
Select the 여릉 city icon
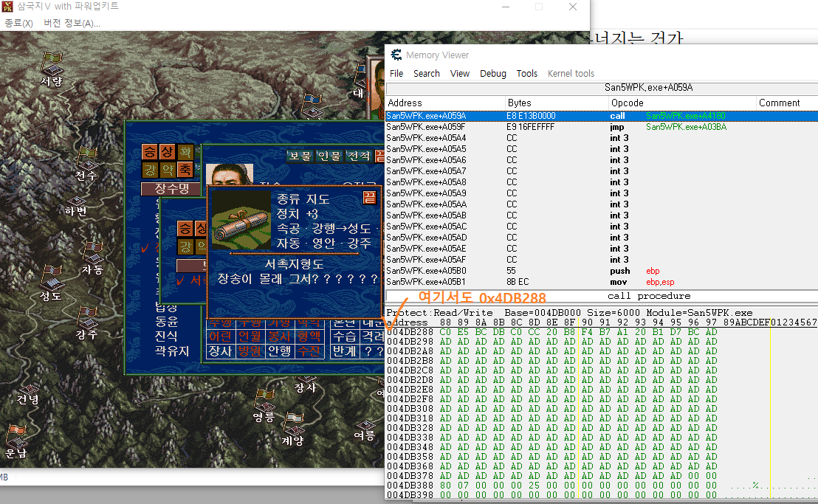tap(365, 425)
